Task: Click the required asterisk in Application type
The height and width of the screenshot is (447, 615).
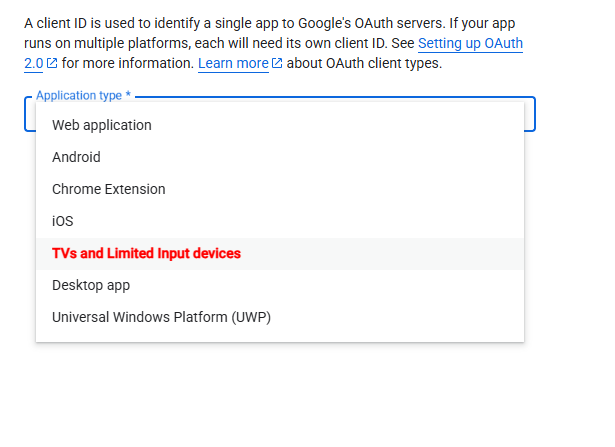Action: (128, 96)
